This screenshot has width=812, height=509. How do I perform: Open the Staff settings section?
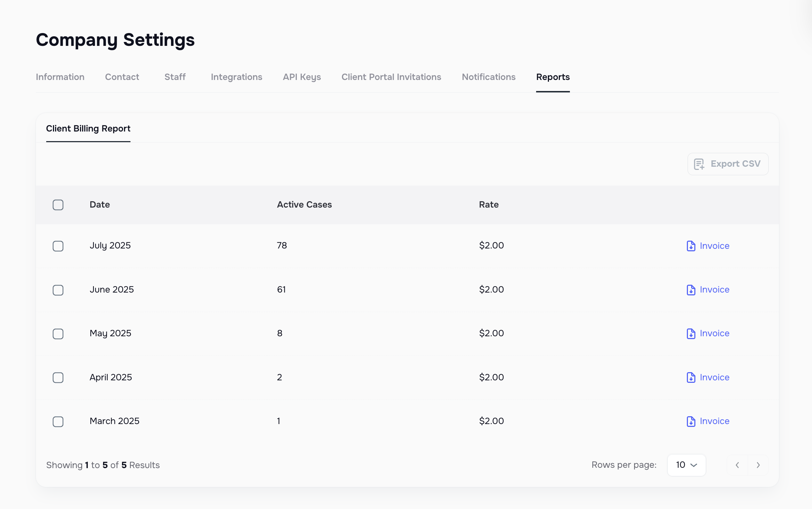(x=175, y=77)
